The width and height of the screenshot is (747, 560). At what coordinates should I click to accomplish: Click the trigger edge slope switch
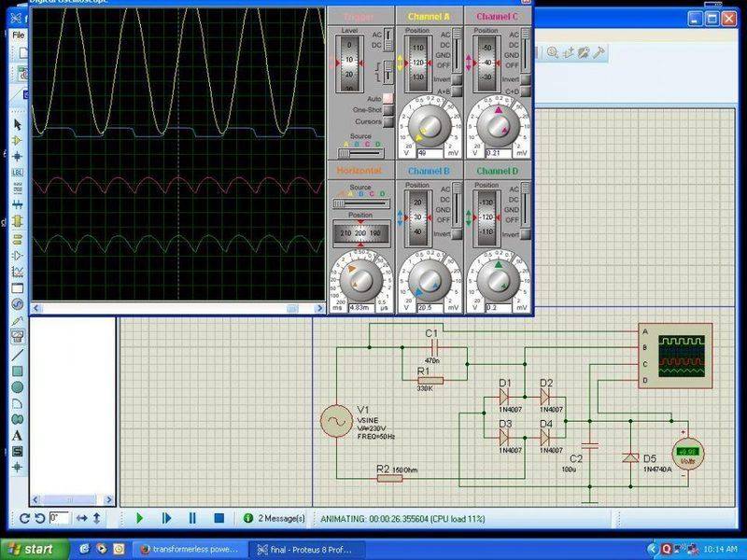pos(388,71)
